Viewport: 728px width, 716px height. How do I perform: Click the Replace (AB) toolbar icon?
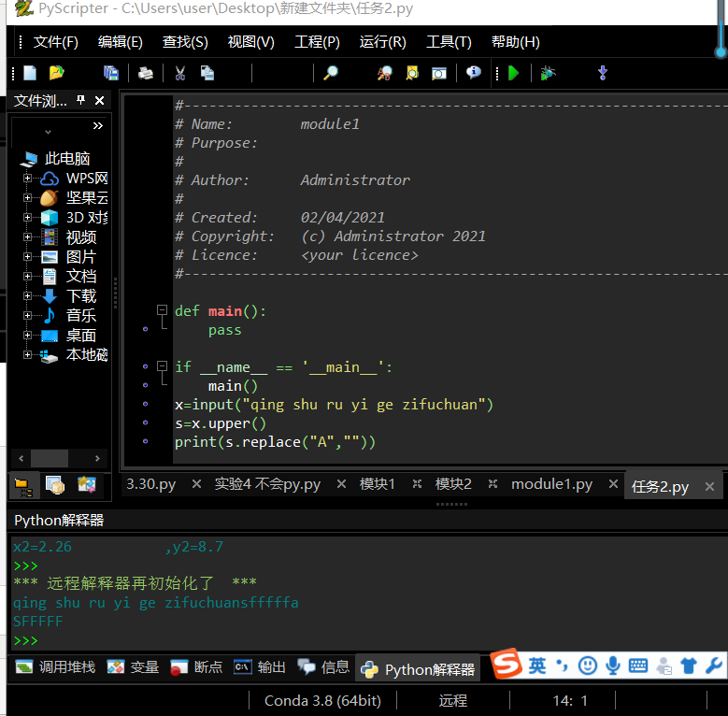(x=384, y=73)
